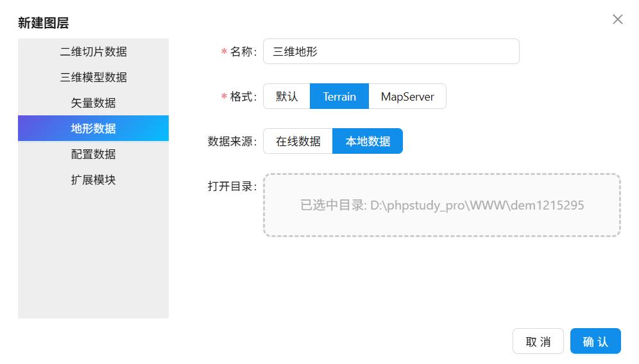Open the 配置数据 category
639x364 pixels.
tap(93, 154)
